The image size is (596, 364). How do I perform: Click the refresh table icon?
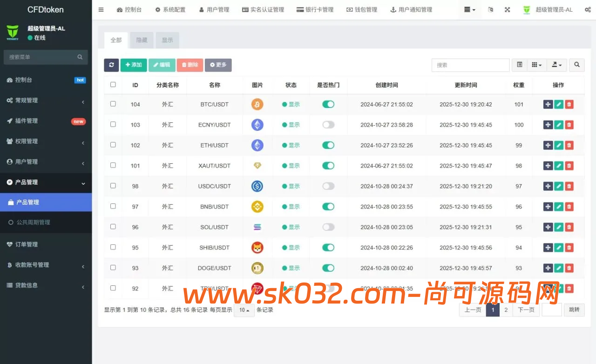pyautogui.click(x=111, y=65)
